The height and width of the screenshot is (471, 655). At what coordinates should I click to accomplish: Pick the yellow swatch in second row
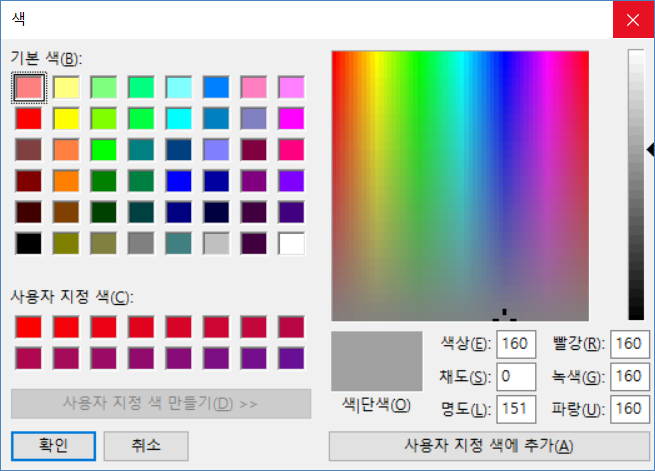pyautogui.click(x=67, y=119)
